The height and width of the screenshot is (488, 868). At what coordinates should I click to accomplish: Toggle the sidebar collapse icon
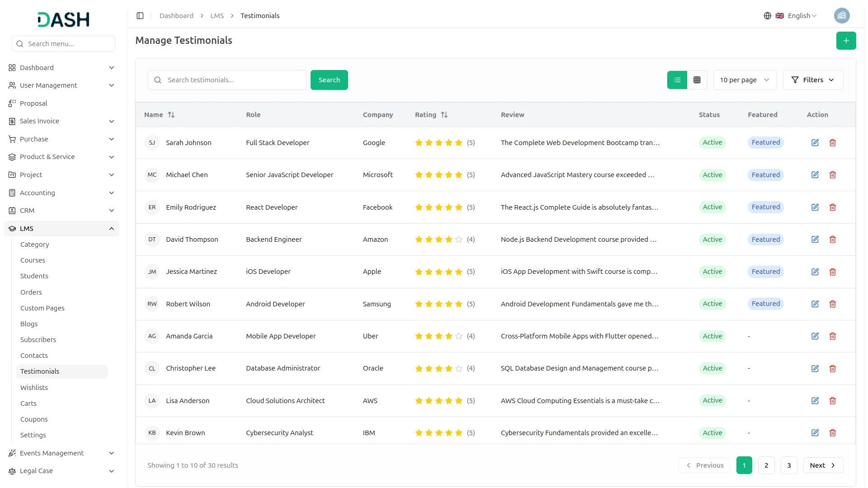[140, 16]
